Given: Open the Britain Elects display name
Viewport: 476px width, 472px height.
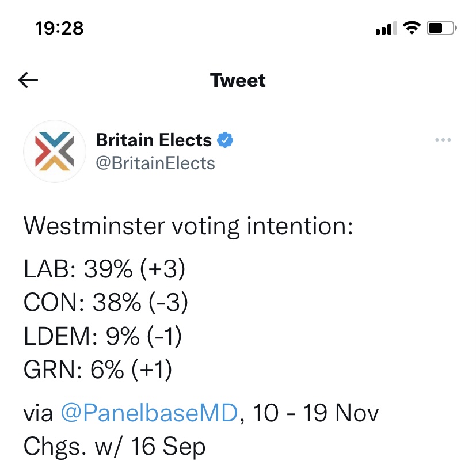Looking at the screenshot, I should (x=154, y=140).
